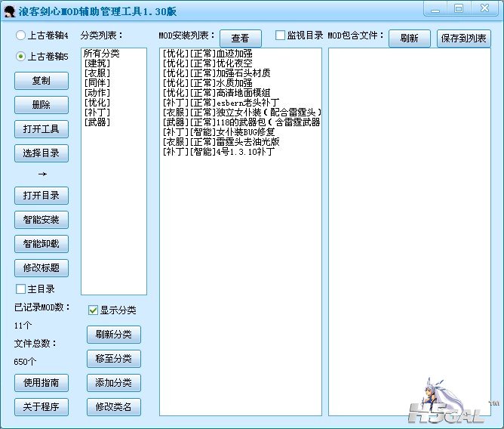Click 保存到列表 button
Image resolution: width=504 pixels, height=429 pixels.
pos(463,39)
